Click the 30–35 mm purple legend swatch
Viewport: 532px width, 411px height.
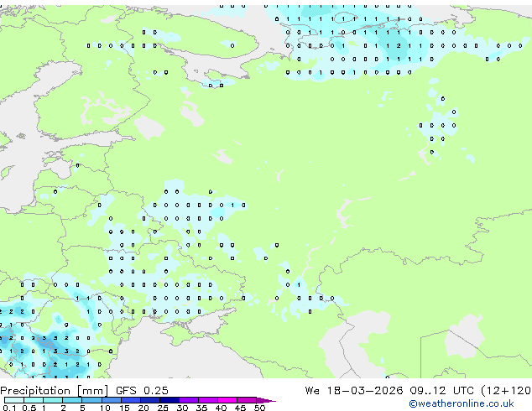coord(188,400)
